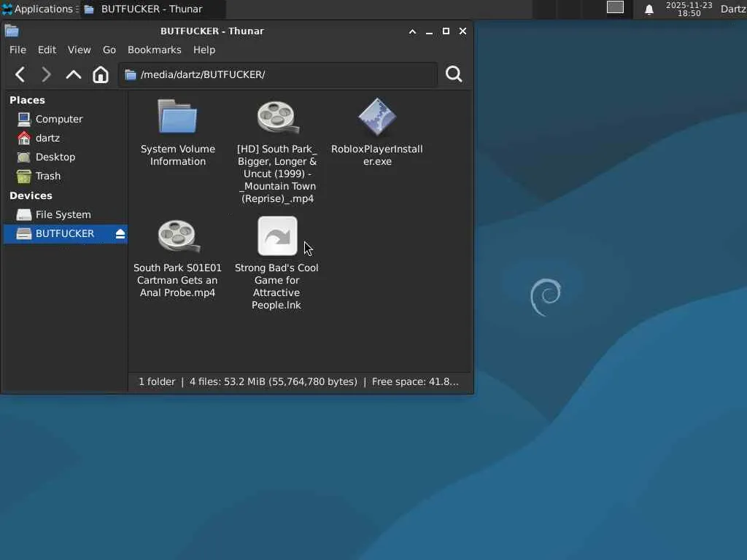The width and height of the screenshot is (747, 560).
Task: Click the '1 folder' status bar text
Action: (x=157, y=382)
